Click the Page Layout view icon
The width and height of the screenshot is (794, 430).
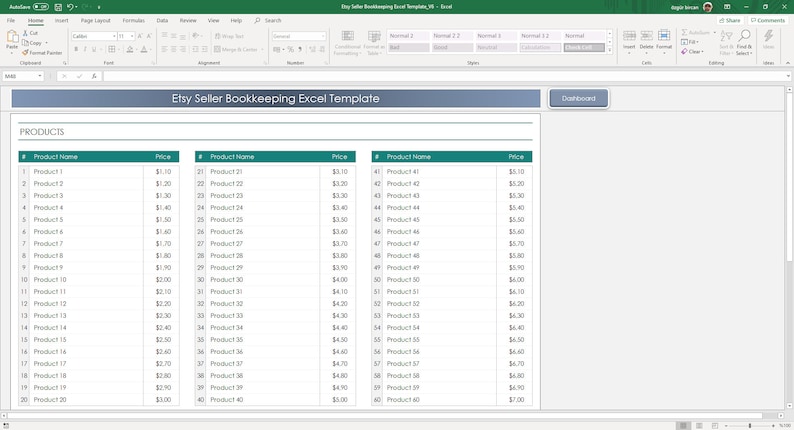tap(699, 425)
